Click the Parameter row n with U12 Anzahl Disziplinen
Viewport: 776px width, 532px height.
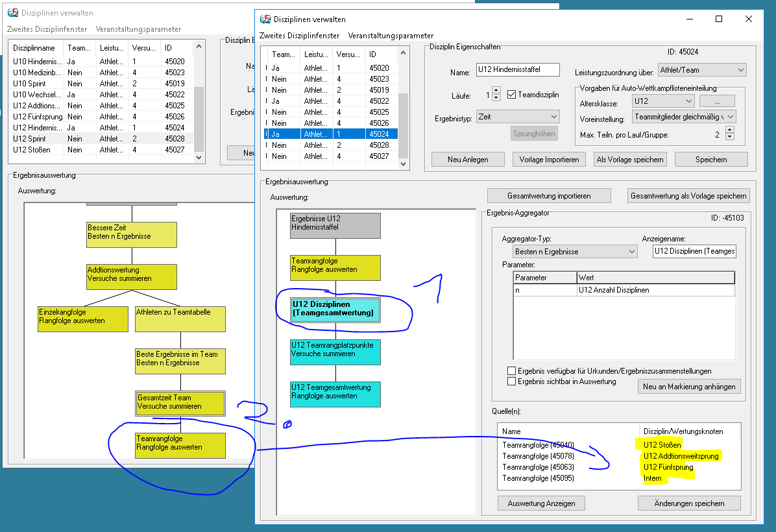point(624,290)
